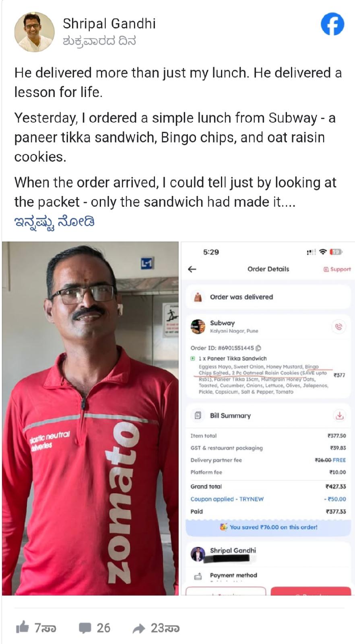Screen dimensions: 355x644
Task: Click the post date under author name
Action: [99, 41]
